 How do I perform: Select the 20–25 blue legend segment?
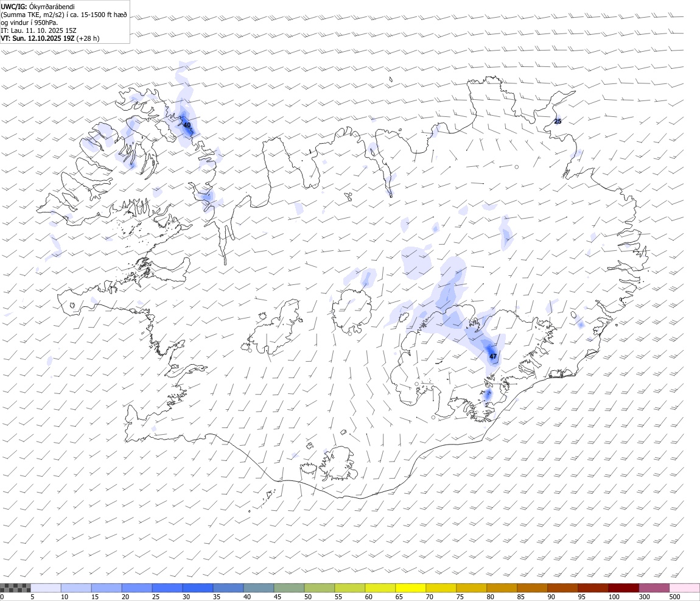tap(137, 588)
